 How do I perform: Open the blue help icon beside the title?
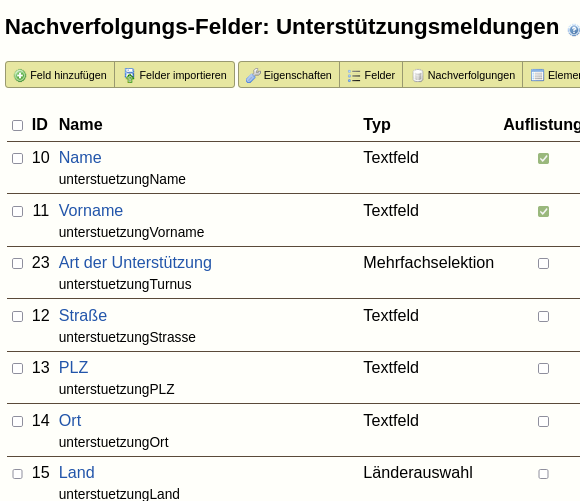pos(574,30)
